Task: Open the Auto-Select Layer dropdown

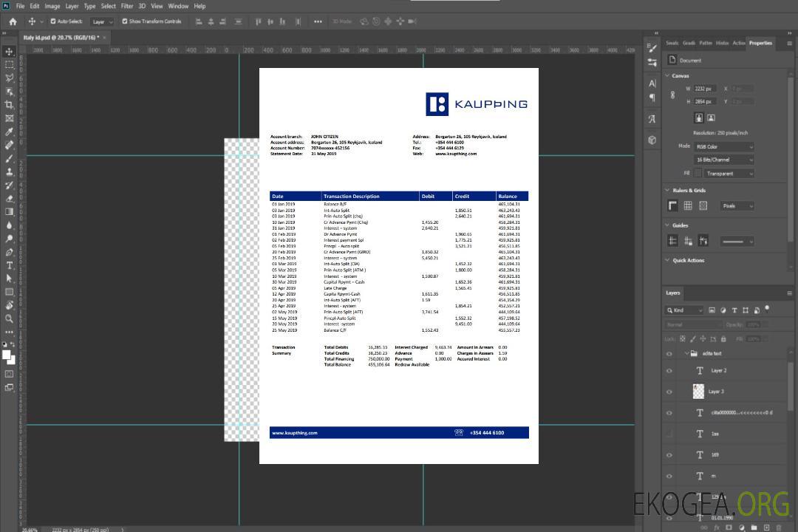Action: (x=102, y=22)
